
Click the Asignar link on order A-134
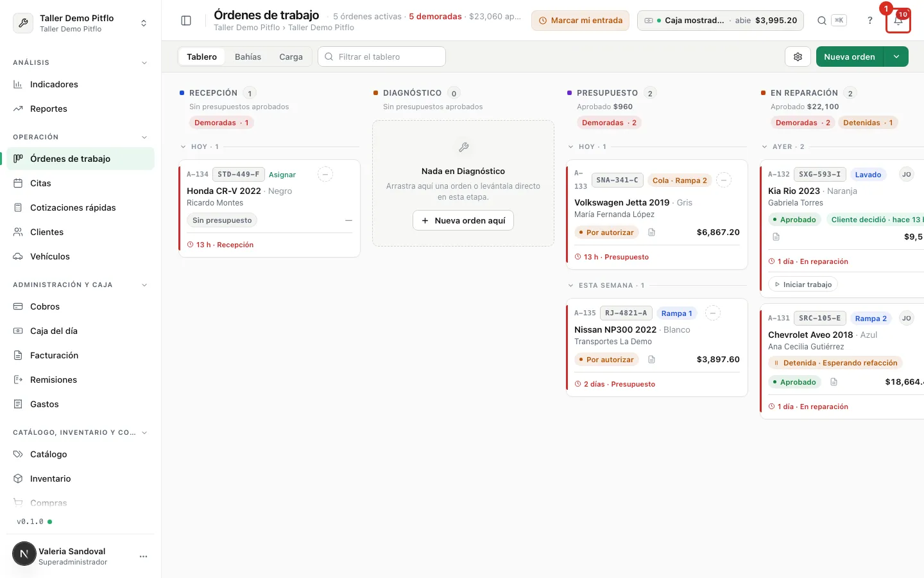tap(282, 175)
